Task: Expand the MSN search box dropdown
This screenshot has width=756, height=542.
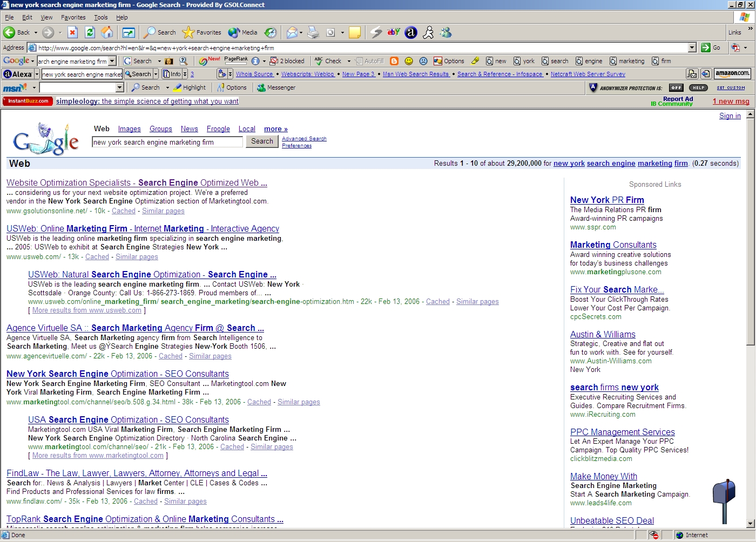Action: click(120, 87)
